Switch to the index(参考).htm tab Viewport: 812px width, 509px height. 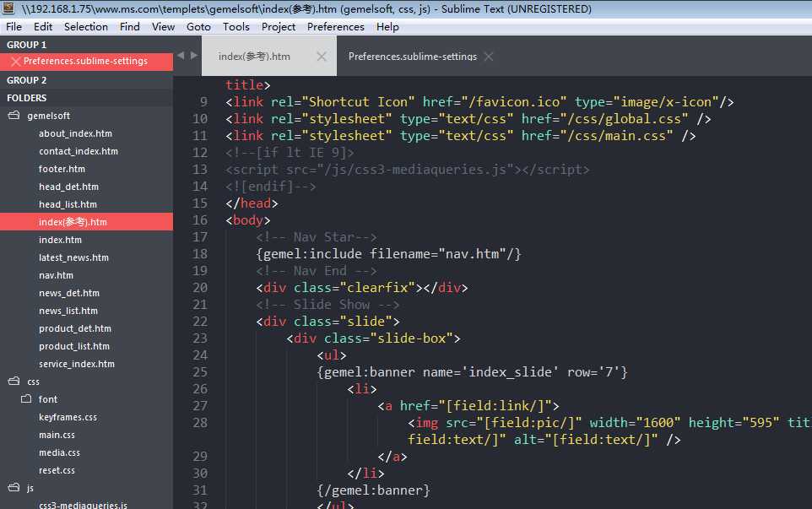pos(254,57)
